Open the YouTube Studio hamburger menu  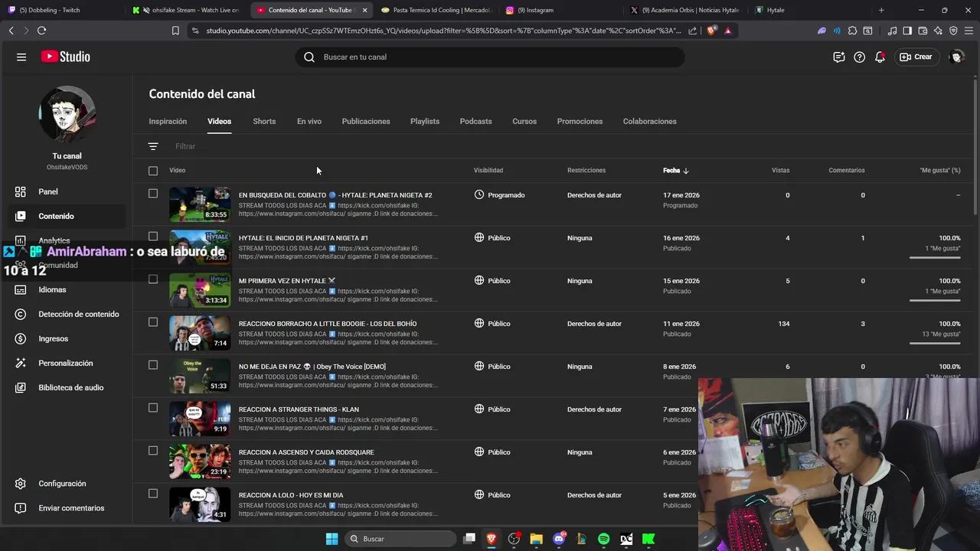[x=21, y=57]
